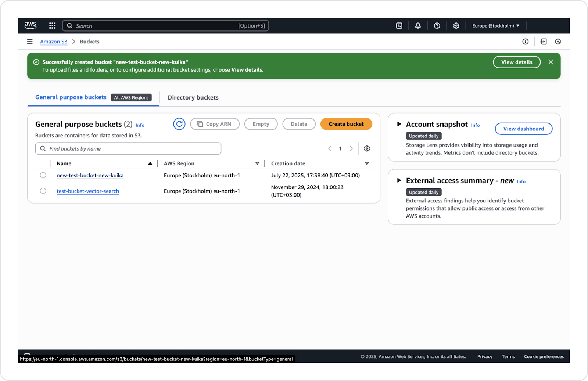Click View details in the success banner
This screenshot has width=588, height=381.
517,62
